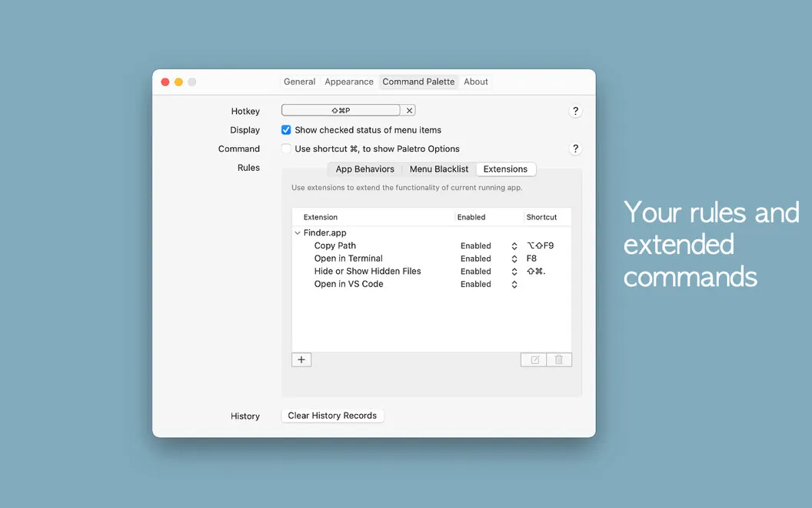Select the Open in Terminal extension row

[432, 259]
